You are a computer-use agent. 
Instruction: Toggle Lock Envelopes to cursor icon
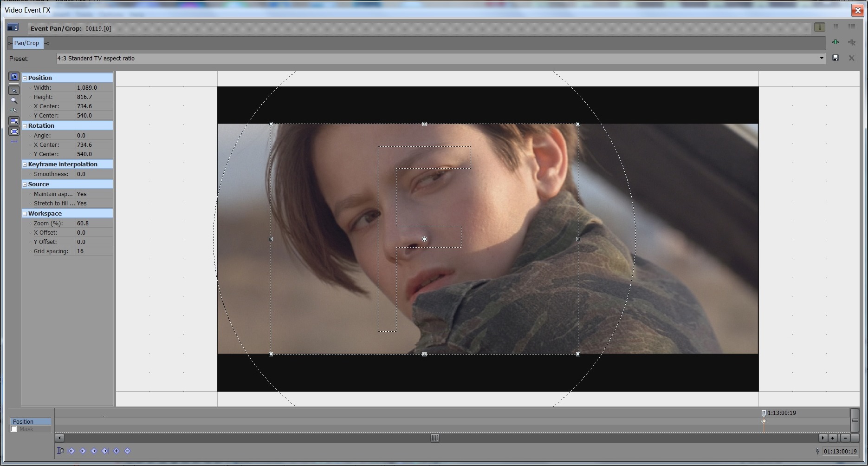[60, 451]
